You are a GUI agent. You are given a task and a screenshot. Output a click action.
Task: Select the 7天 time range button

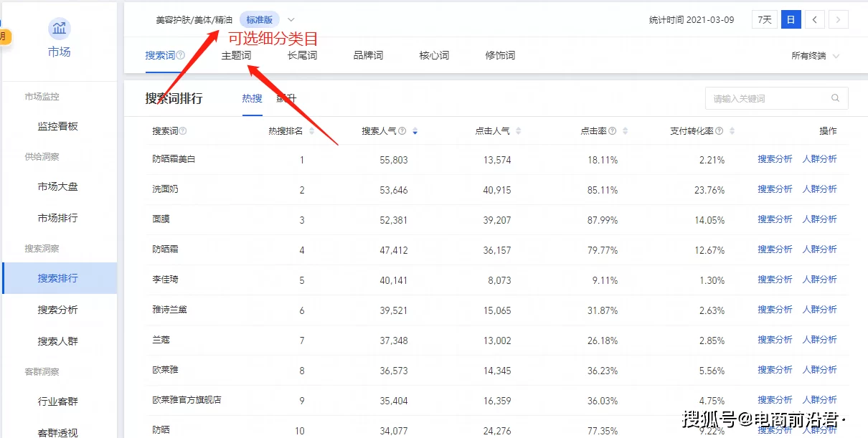pos(765,19)
